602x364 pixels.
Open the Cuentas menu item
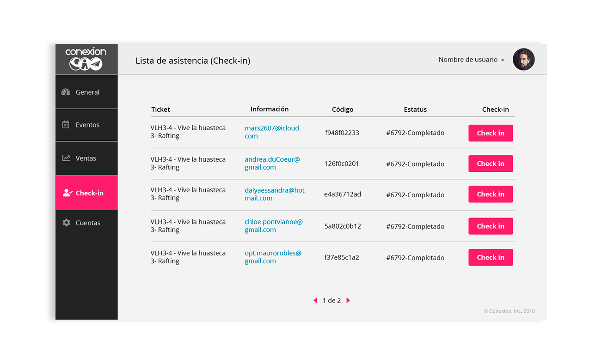click(88, 223)
